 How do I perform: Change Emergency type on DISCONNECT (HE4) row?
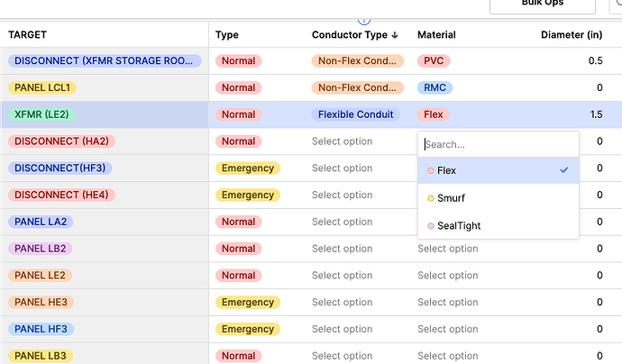248,196
